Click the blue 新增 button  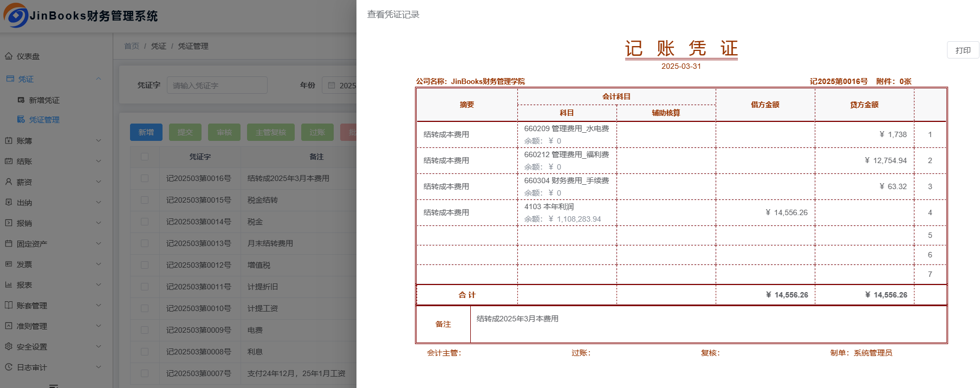[146, 132]
